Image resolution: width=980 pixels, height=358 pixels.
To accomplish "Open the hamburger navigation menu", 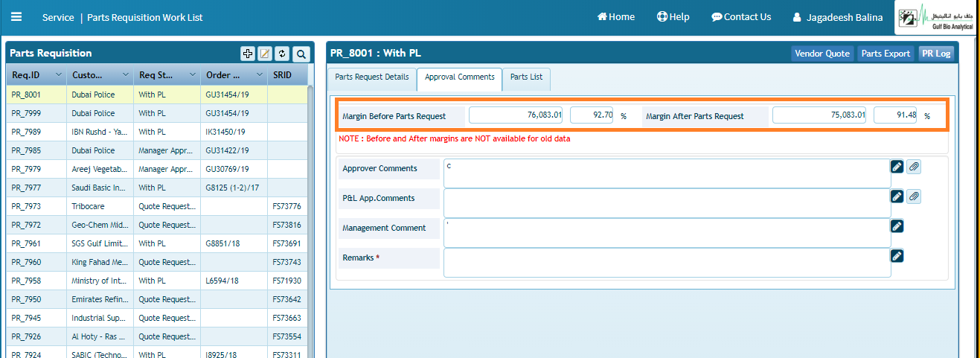I will [x=16, y=16].
